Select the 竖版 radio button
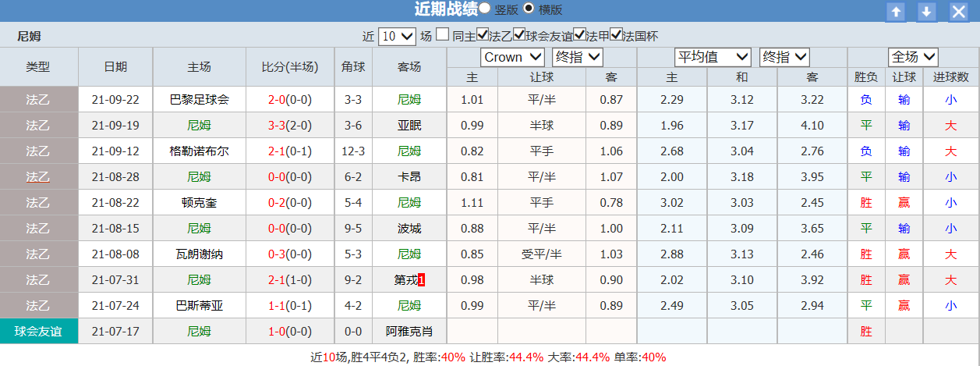Screen dimensions: 980x366 [x=485, y=9]
